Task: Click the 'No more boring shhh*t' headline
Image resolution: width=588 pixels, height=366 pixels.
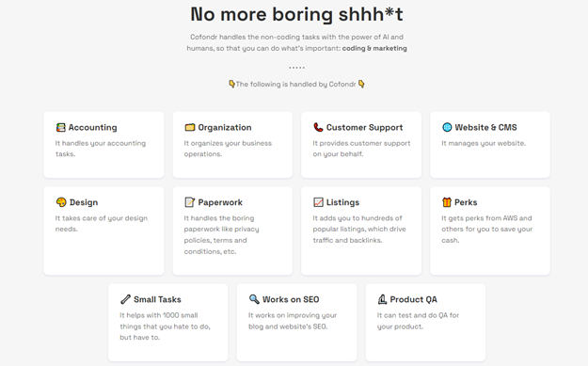Action: click(x=296, y=15)
